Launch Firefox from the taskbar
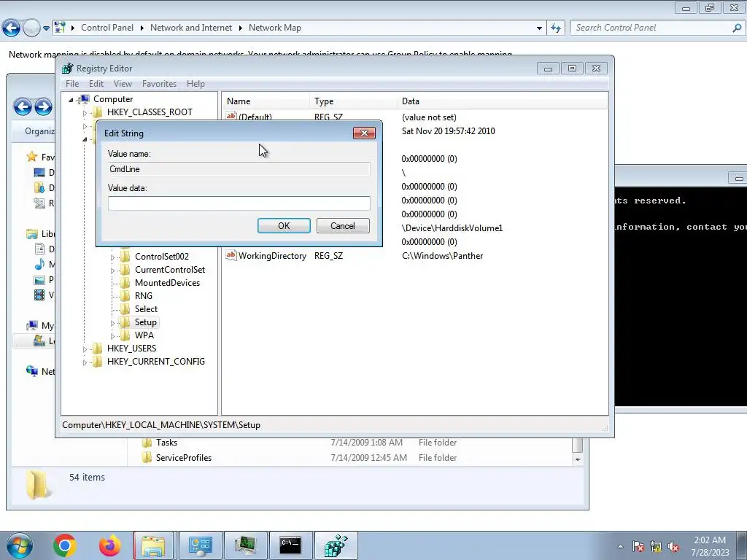Viewport: 747px width, 560px height. click(x=109, y=545)
